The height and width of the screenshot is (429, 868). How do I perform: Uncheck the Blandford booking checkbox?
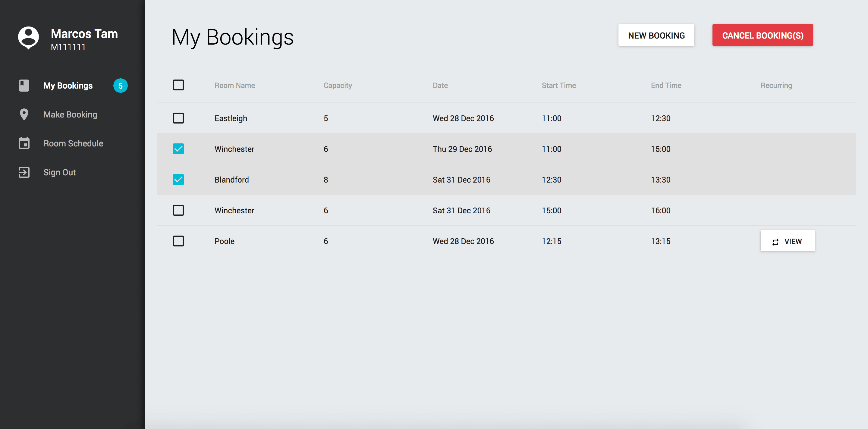point(178,180)
